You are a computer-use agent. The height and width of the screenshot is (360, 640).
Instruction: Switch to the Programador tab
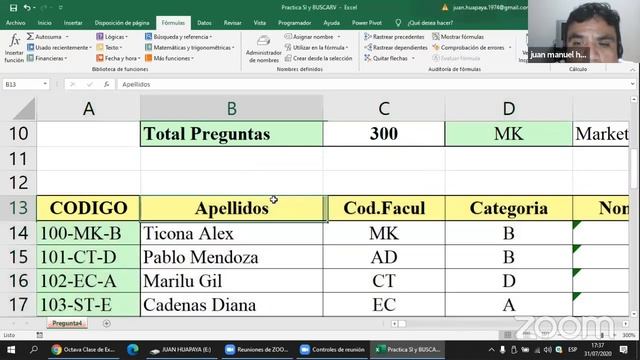(294, 23)
